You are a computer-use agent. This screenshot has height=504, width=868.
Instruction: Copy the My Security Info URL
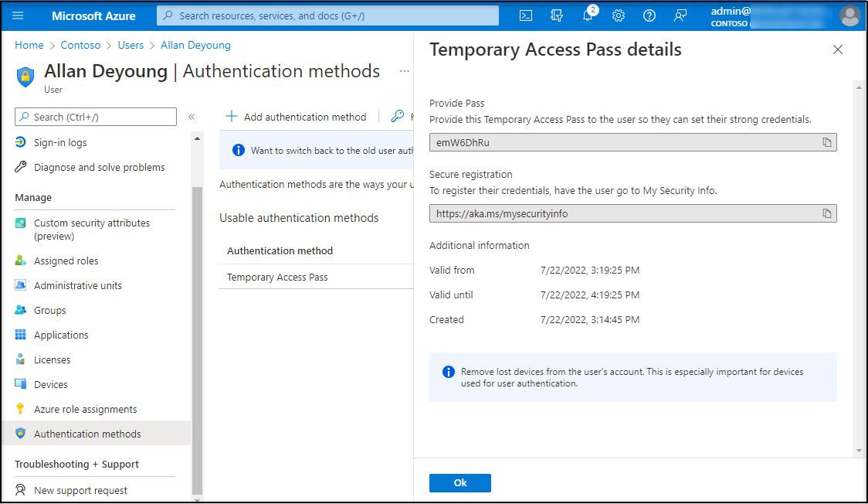click(x=826, y=213)
